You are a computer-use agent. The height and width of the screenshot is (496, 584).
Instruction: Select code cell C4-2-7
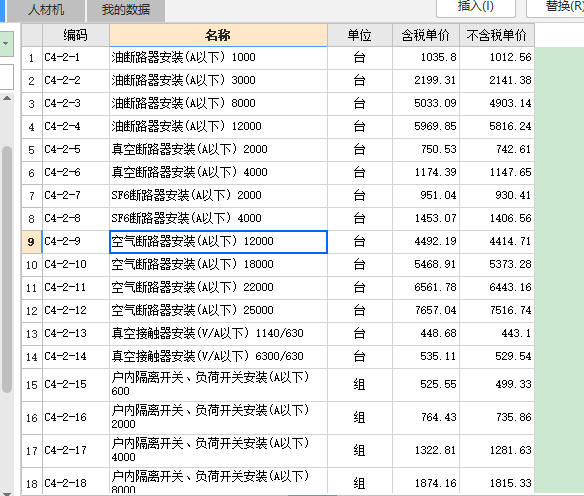point(76,195)
